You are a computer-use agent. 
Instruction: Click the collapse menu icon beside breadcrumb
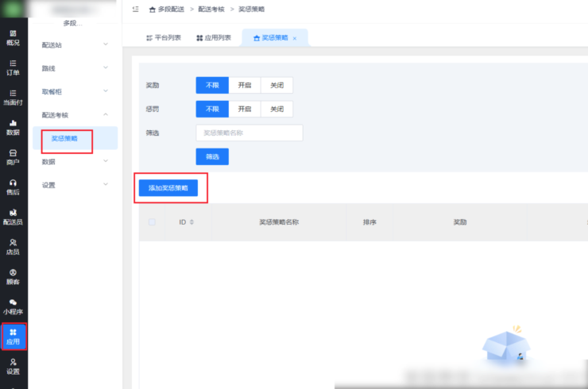(135, 9)
